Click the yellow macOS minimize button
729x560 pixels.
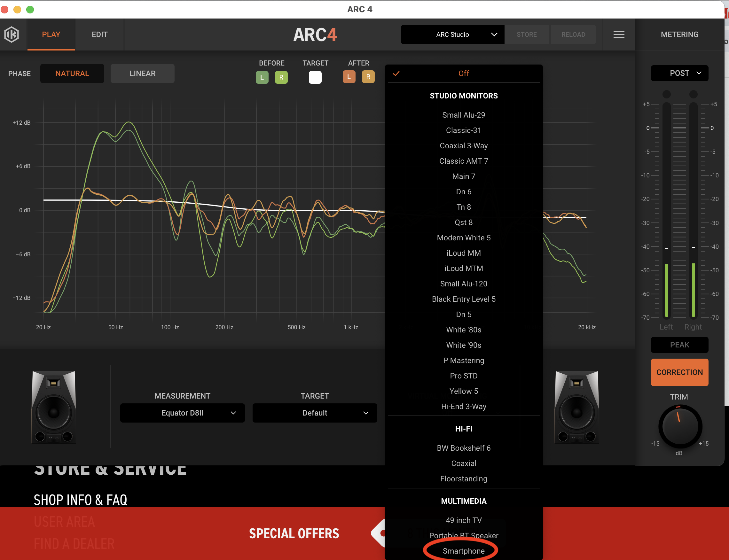17,9
